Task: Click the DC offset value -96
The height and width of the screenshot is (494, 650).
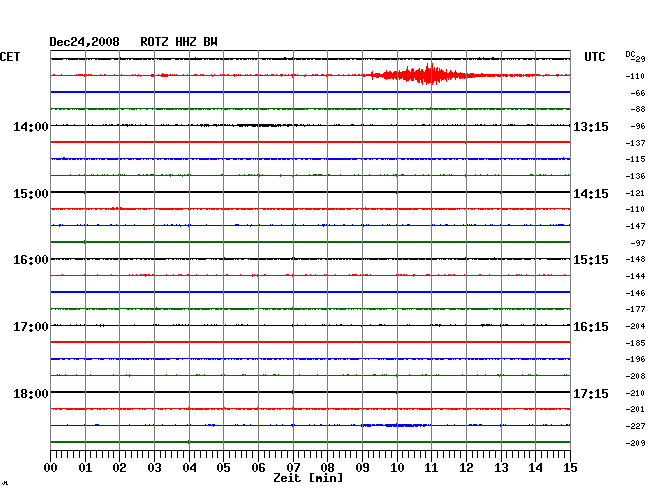Action: tap(637, 126)
